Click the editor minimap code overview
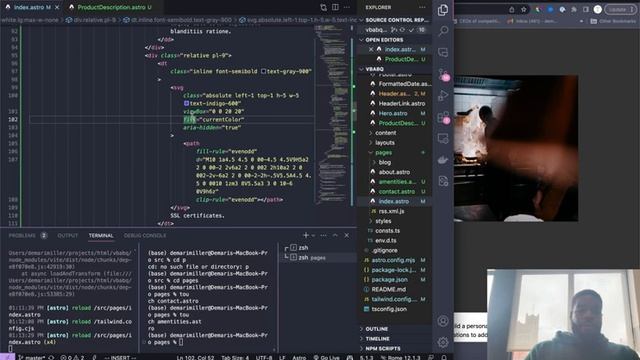Viewport: 640px width, 360px height. pos(333,114)
